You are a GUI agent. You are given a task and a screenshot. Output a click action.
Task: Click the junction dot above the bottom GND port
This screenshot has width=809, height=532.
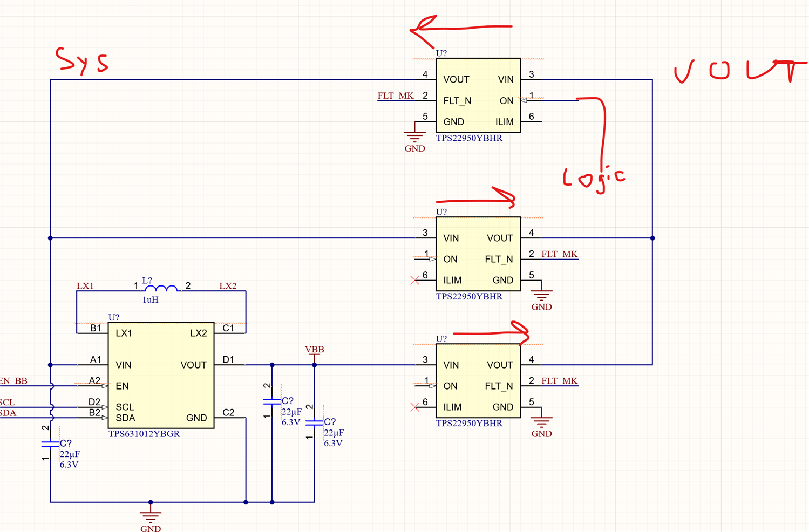[151, 502]
